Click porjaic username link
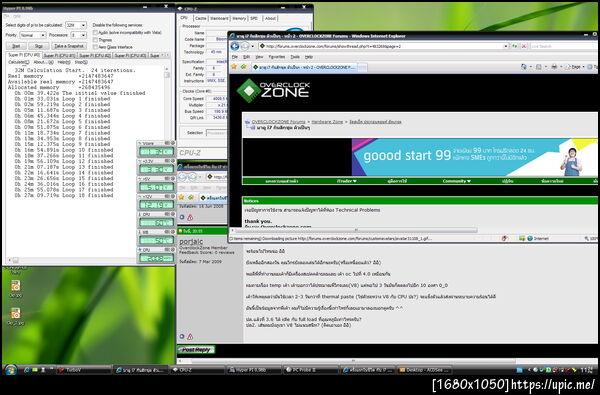The width and height of the screenshot is (600, 395). tap(191, 242)
